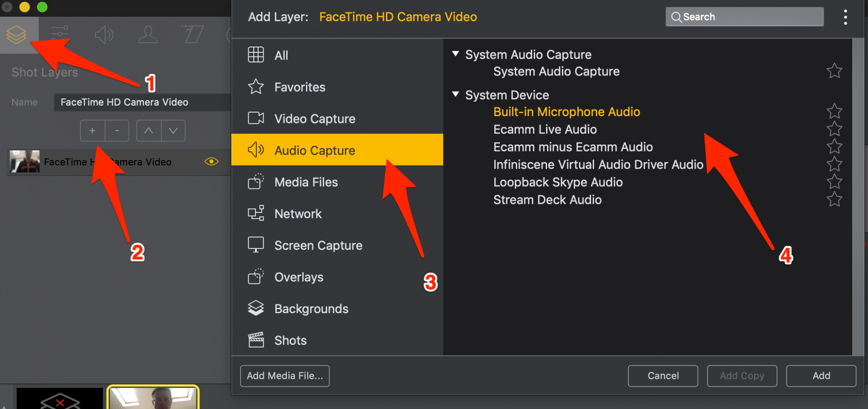Open the audio speaker tab icon
Image resolution: width=868 pixels, height=409 pixels.
(x=104, y=34)
